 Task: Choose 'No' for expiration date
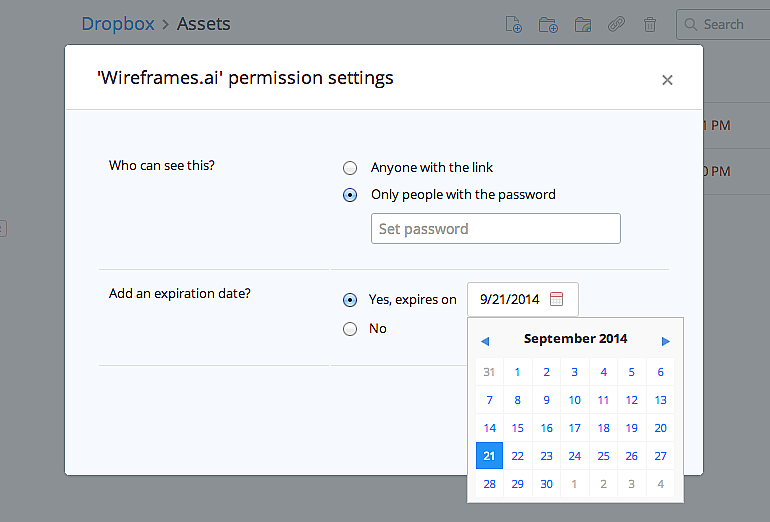coord(350,329)
